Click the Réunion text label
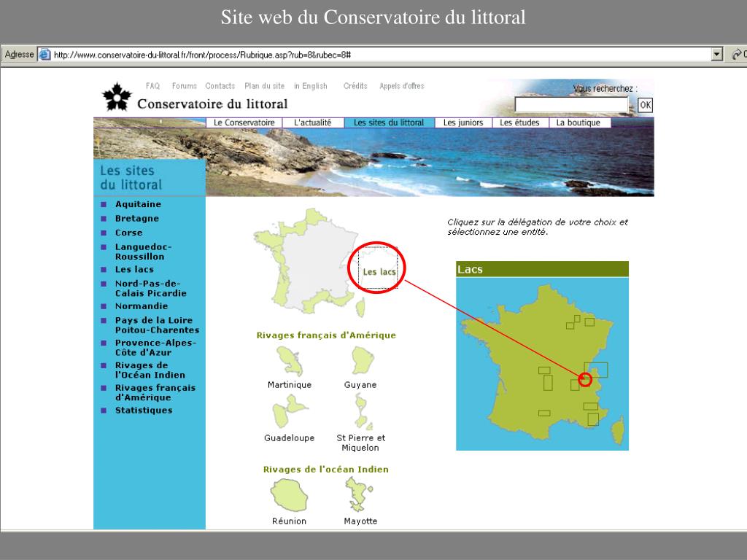 tap(289, 521)
